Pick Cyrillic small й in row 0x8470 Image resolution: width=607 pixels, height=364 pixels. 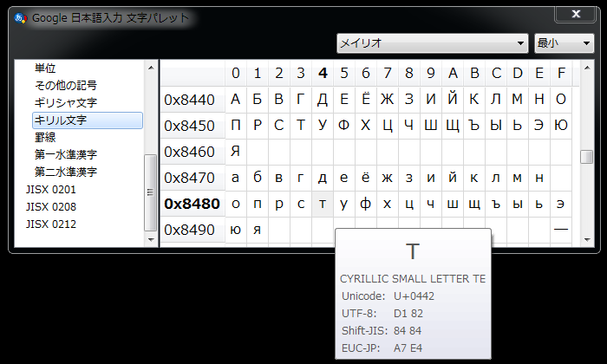[x=453, y=178]
